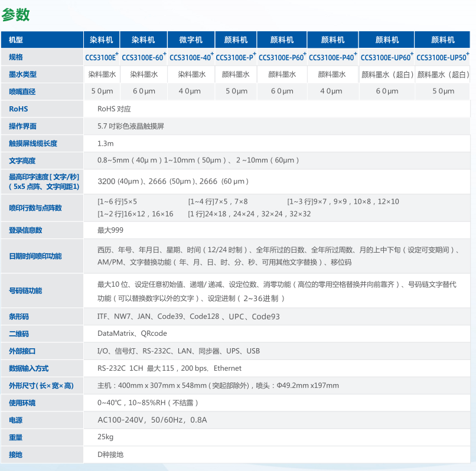Image resolution: width=476 pixels, height=471 pixels.
Task: Select the D种接地 value
Action: [110, 454]
